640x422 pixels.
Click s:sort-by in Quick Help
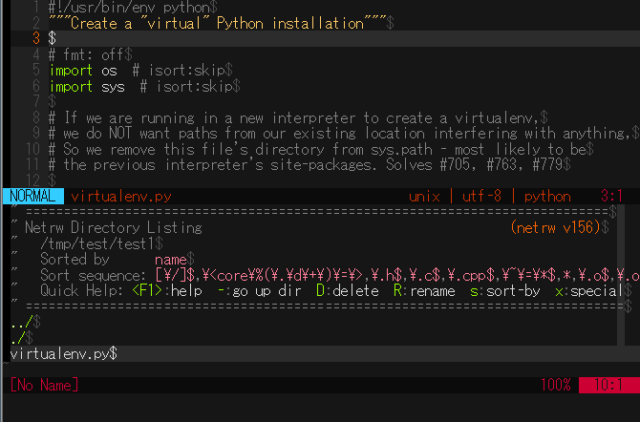(505, 291)
